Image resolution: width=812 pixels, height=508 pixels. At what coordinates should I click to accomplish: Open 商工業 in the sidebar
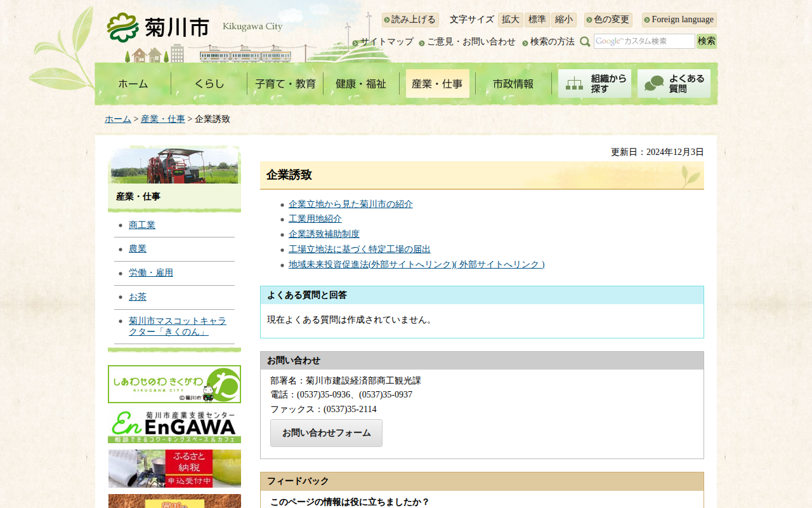142,225
